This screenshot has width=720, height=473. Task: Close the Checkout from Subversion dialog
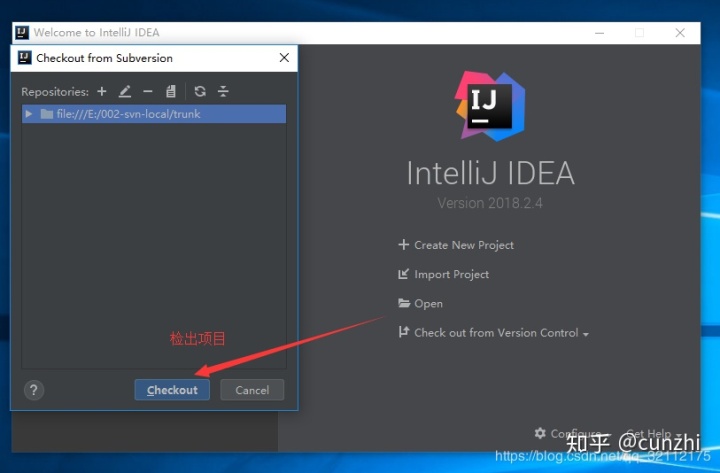pyautogui.click(x=284, y=57)
